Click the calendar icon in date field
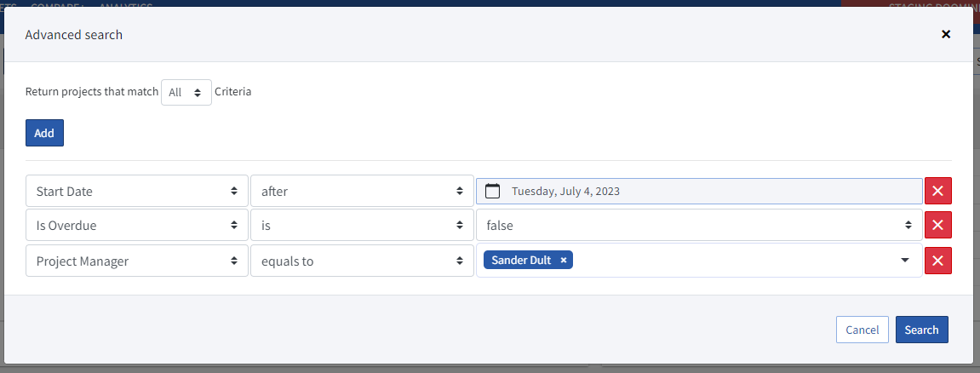 (492, 192)
